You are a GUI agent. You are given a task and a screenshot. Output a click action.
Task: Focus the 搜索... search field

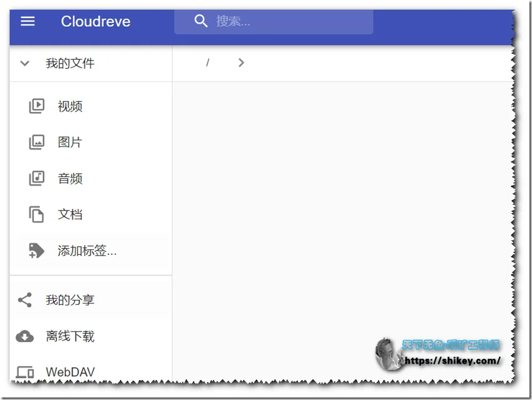(x=273, y=21)
